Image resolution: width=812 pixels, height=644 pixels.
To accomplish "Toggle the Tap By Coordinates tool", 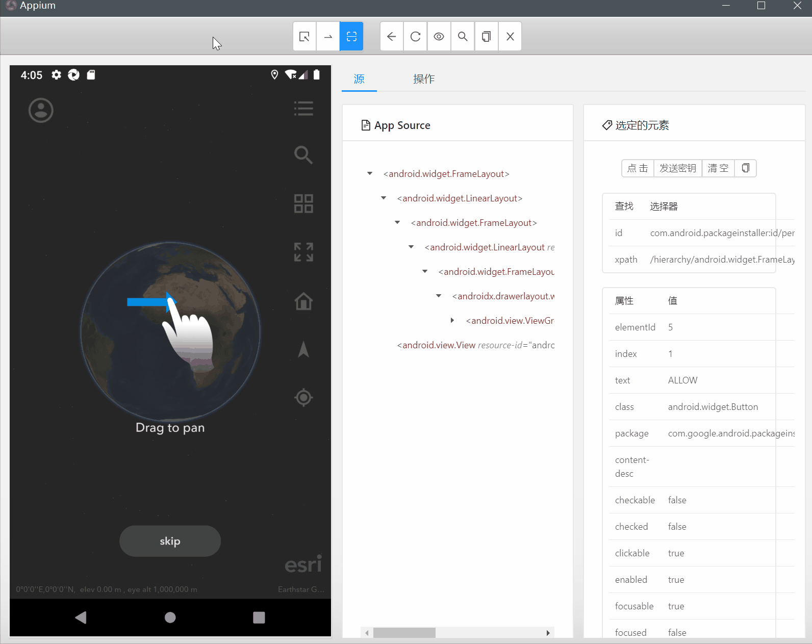I will [x=351, y=36].
